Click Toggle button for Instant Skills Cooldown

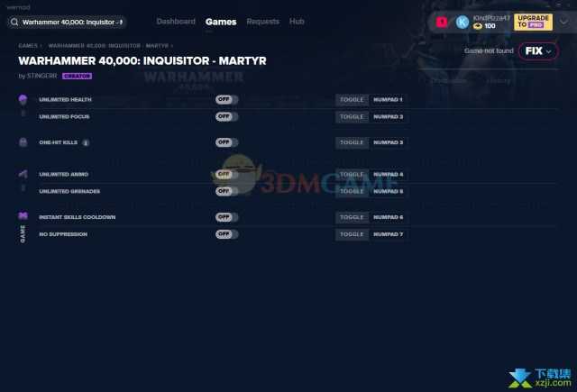[352, 217]
